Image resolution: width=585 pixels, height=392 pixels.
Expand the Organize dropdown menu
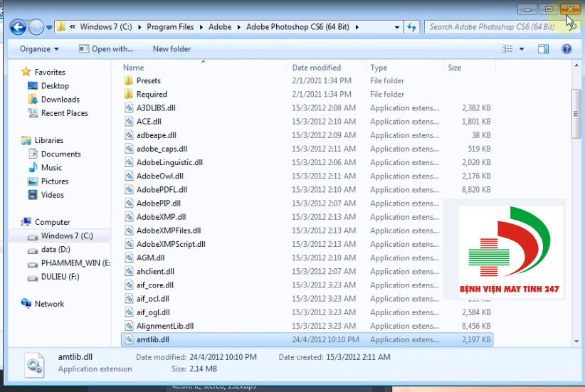coord(39,49)
